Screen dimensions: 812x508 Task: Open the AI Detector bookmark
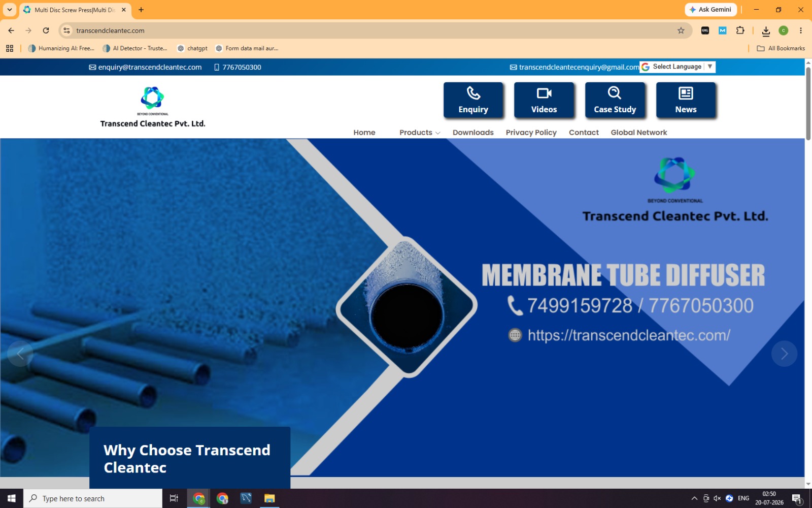click(x=135, y=48)
